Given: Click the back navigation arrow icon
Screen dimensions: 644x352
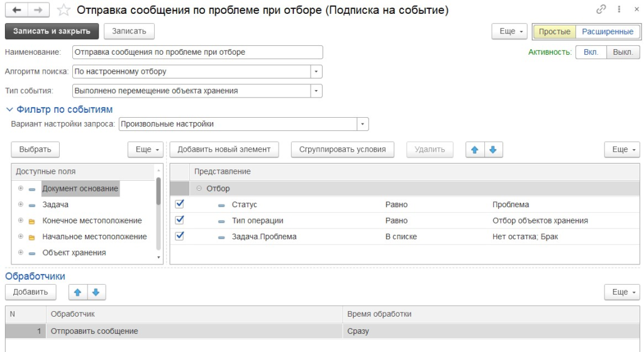Looking at the screenshot, I should 16,10.
